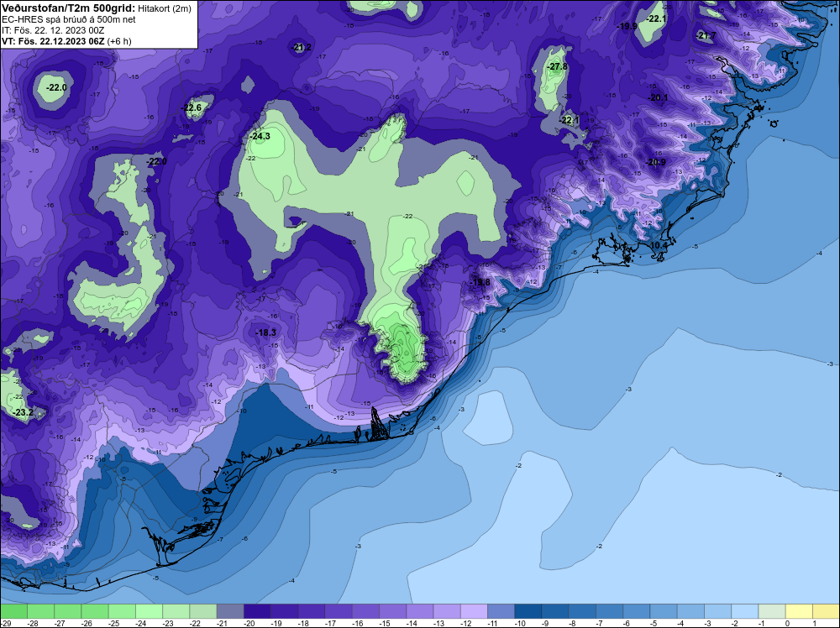Click the 'IT: Fös. 22. 12. 2023 00Z' line
Viewport: 840px width, 628px height.
[51, 30]
